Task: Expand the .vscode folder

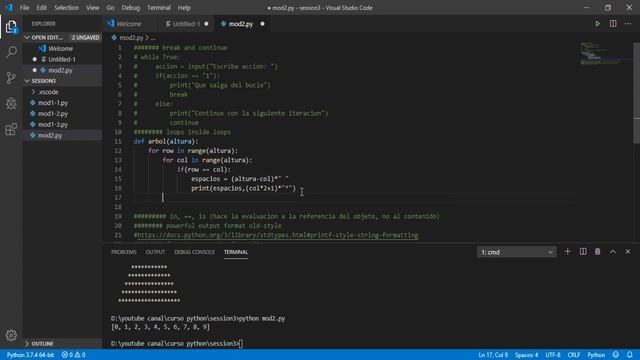Action: click(x=48, y=92)
